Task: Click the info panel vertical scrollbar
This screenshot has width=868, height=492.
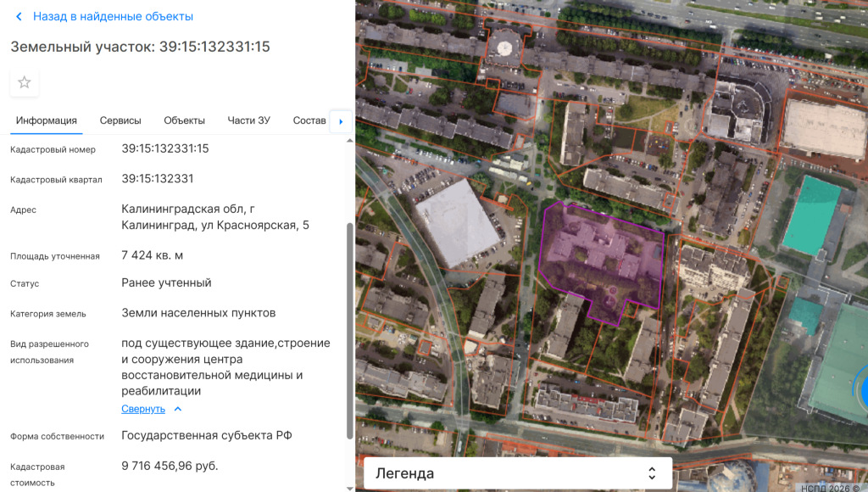Action: pyautogui.click(x=349, y=331)
